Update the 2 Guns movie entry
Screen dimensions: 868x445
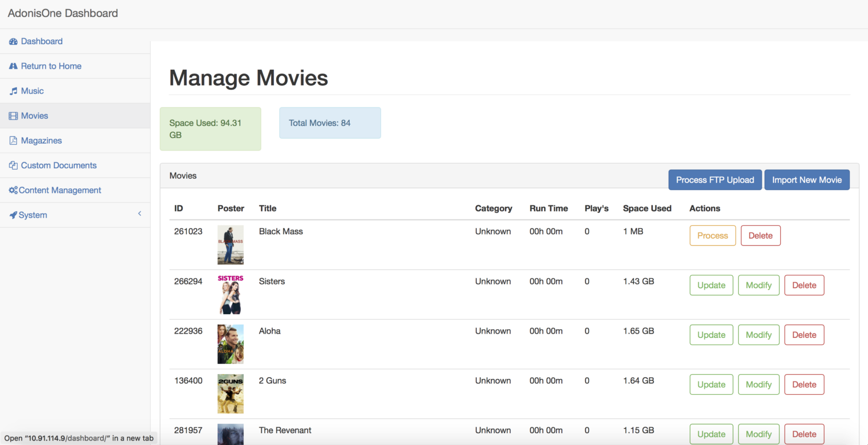(x=711, y=384)
